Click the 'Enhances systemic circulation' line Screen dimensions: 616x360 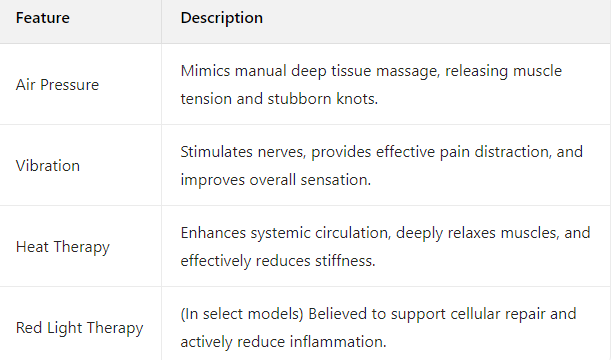pos(385,233)
